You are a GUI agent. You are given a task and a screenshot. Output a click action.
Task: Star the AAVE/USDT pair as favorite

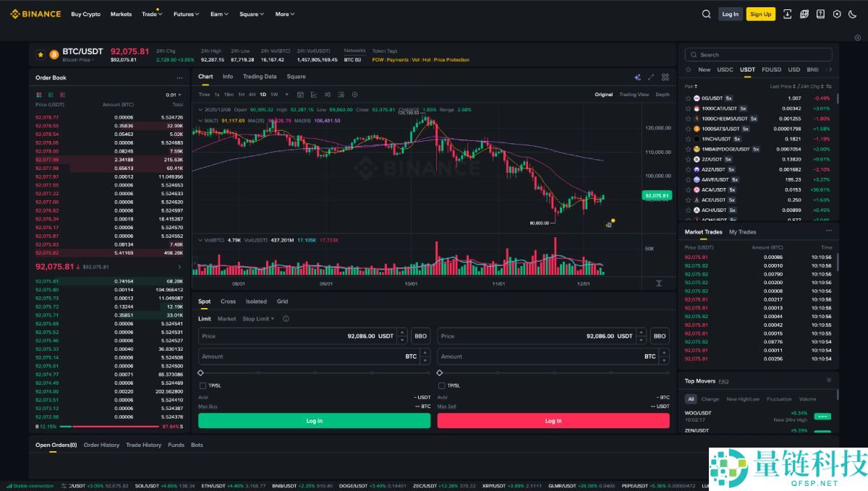pyautogui.click(x=688, y=179)
